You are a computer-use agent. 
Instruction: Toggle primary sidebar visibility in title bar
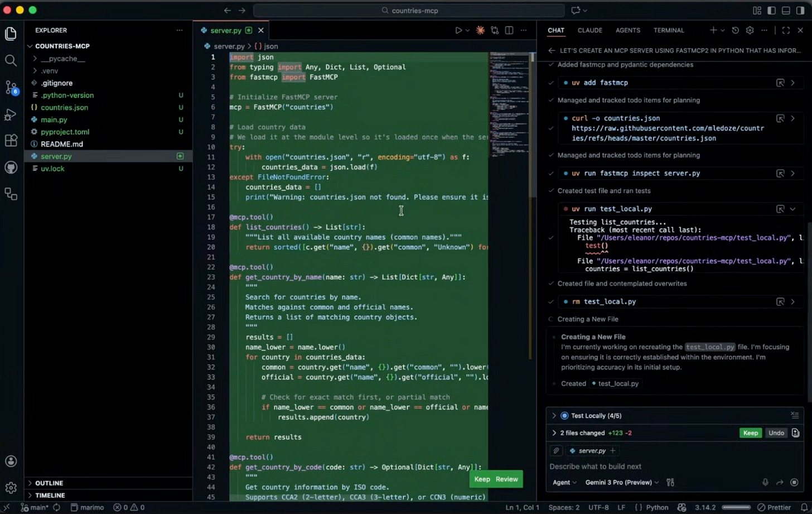[771, 11]
